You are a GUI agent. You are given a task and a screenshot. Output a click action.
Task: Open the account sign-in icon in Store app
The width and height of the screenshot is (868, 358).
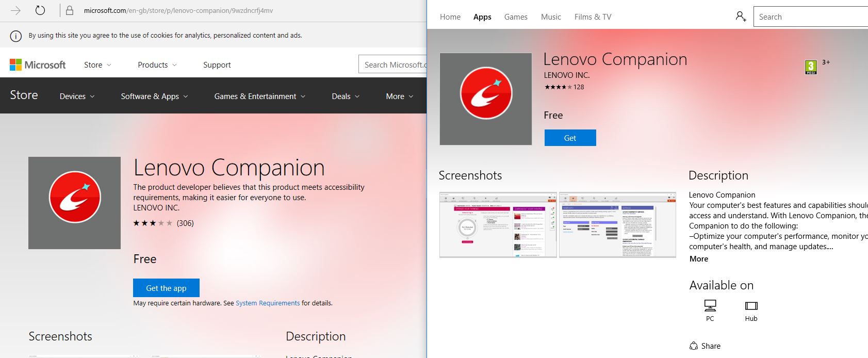tap(741, 17)
